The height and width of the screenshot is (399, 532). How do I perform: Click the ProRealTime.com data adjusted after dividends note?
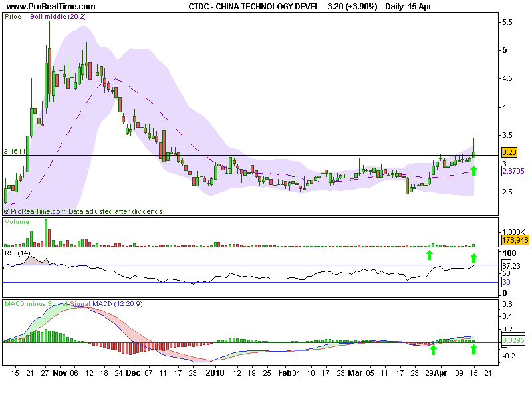coord(83,211)
